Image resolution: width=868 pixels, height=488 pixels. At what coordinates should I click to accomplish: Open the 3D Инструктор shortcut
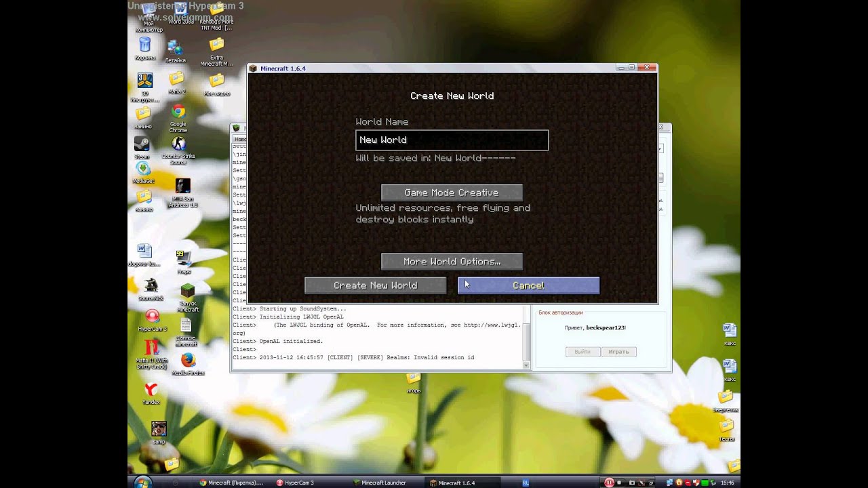pyautogui.click(x=144, y=88)
